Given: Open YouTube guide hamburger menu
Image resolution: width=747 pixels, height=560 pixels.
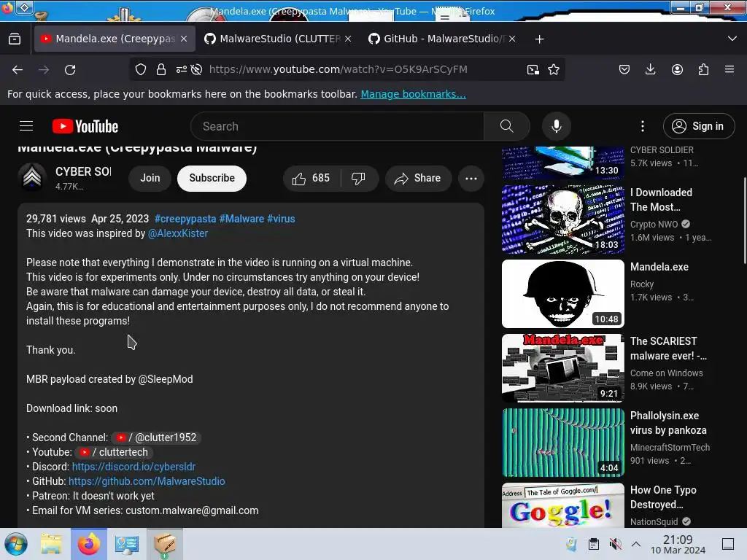Looking at the screenshot, I should click(x=26, y=126).
